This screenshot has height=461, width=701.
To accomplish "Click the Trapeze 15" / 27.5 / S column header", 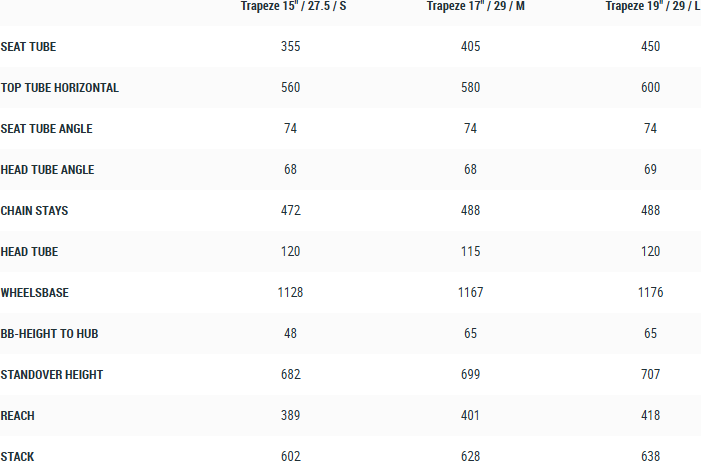I will click(291, 6).
